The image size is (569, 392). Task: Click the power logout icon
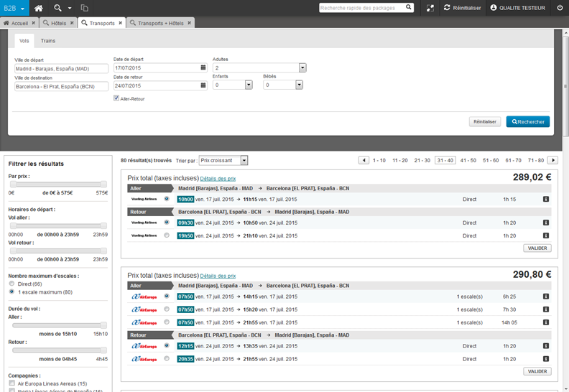point(560,7)
